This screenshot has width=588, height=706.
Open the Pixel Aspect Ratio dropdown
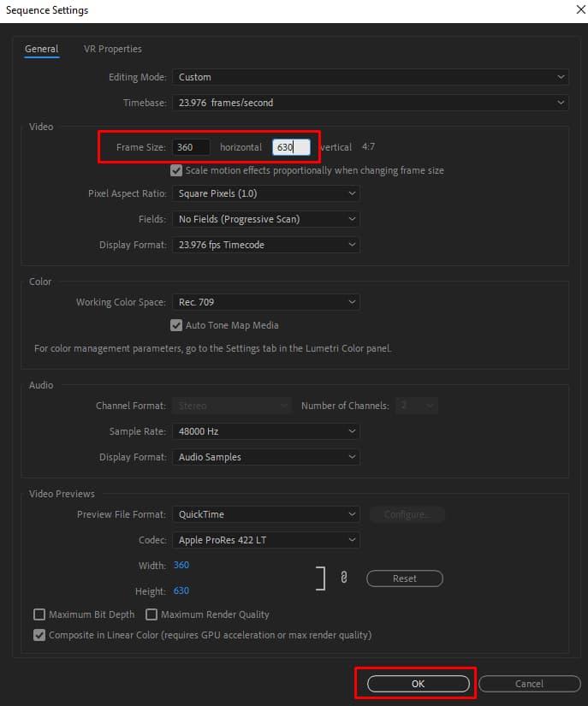[x=265, y=193]
